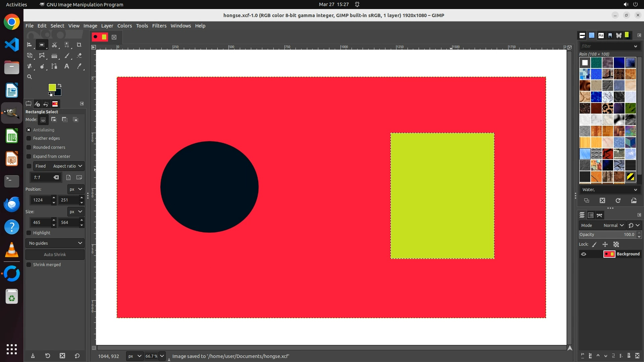Click the yellow-green foreground color swatch

tap(52, 87)
